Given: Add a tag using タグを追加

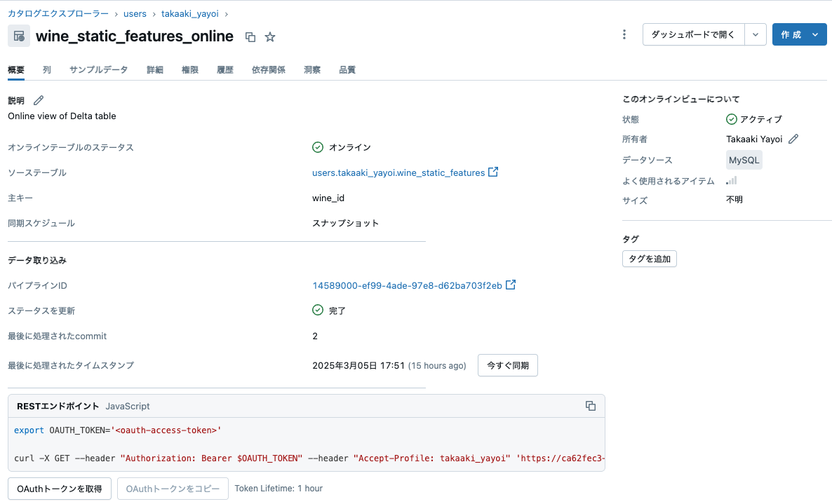Looking at the screenshot, I should click(649, 259).
